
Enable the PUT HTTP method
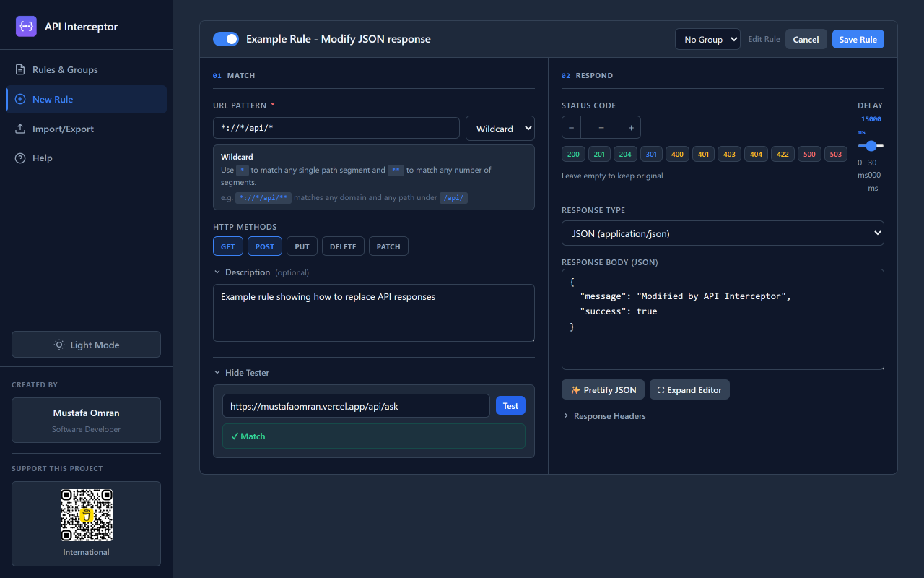coord(302,246)
